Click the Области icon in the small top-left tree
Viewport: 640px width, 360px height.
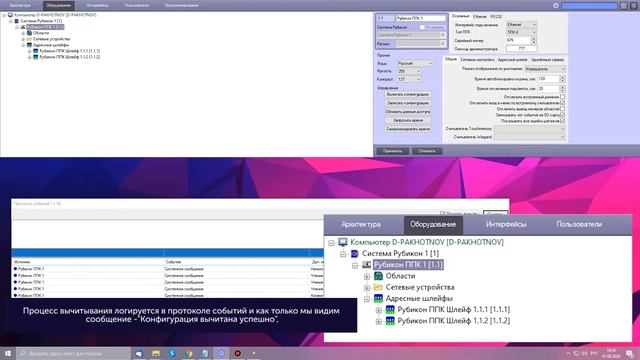click(29, 33)
